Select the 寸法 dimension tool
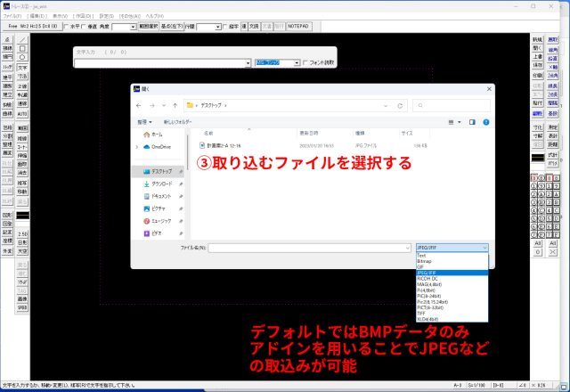 (22, 76)
